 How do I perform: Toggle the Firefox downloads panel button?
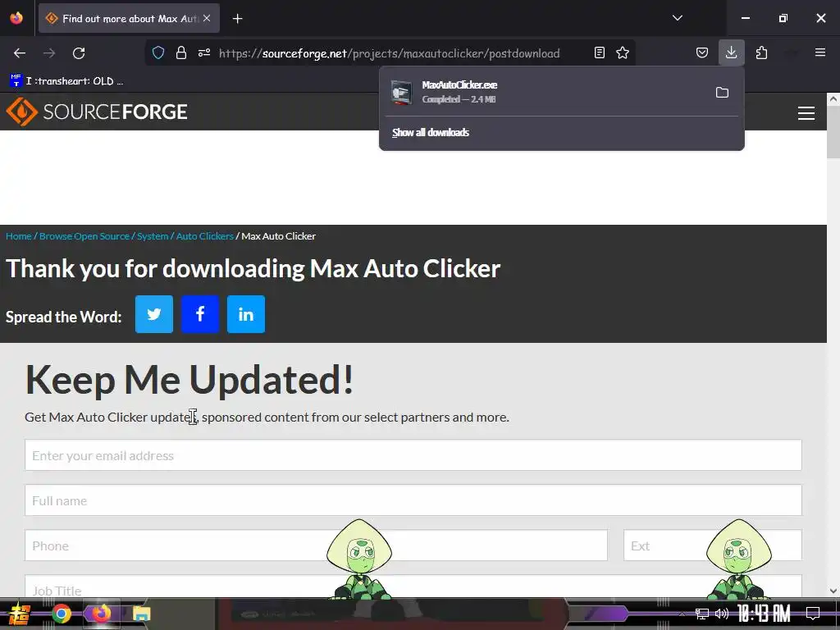tap(731, 52)
